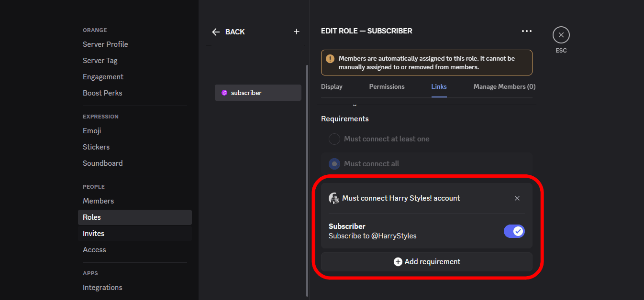Go to the Invites section
This screenshot has height=300, width=644.
(x=93, y=234)
